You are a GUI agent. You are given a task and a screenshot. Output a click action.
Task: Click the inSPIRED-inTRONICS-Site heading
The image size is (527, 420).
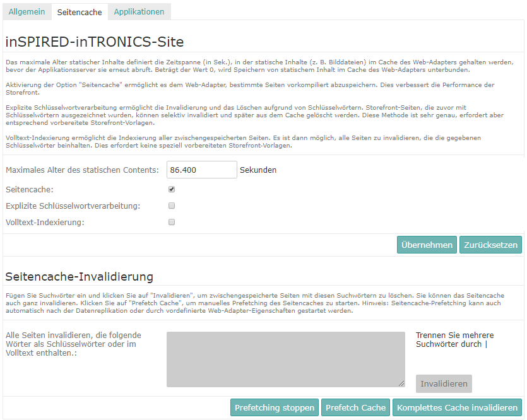click(x=95, y=42)
